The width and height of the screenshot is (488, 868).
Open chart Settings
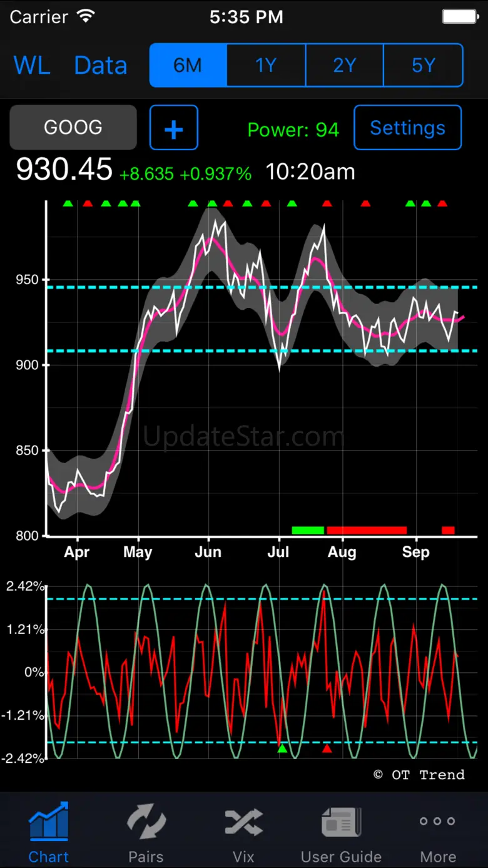click(408, 128)
